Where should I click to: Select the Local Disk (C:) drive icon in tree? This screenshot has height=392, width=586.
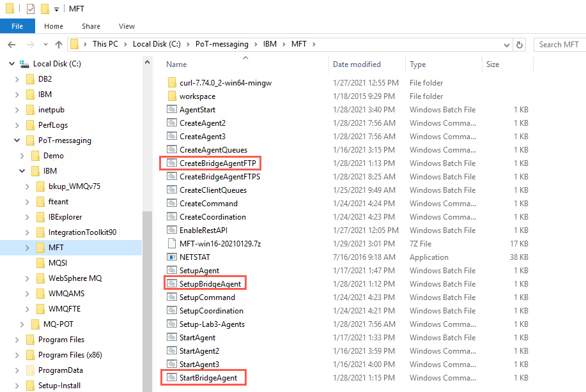coord(24,64)
